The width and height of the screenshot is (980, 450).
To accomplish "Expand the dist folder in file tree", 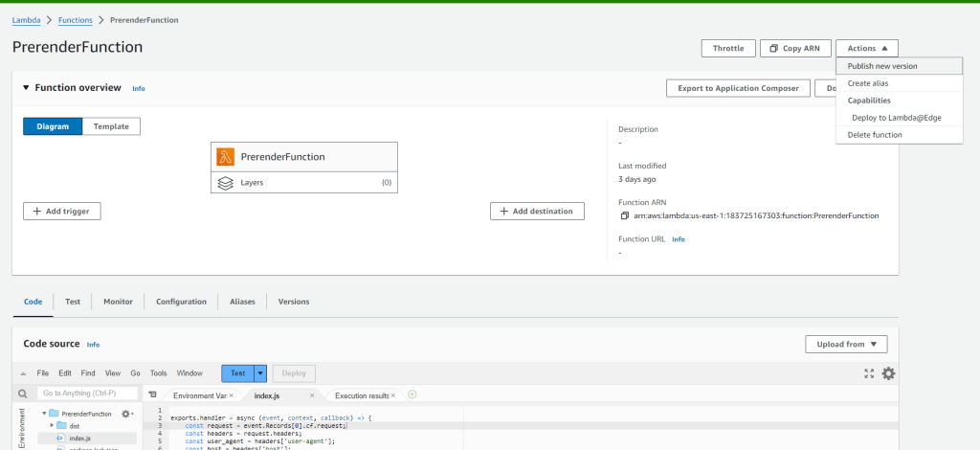I will pos(52,425).
